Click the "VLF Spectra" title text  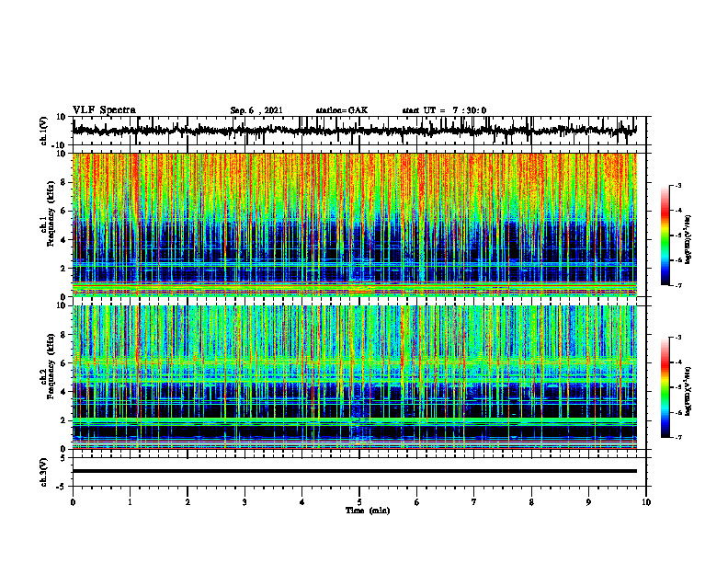(104, 110)
